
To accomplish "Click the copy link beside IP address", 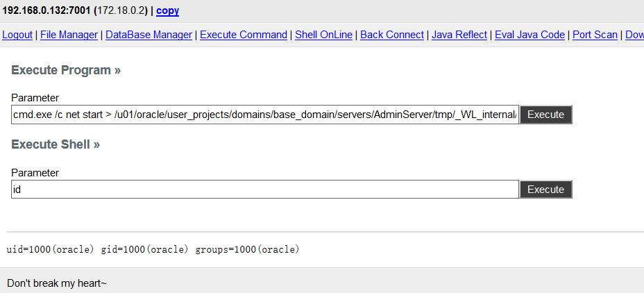I will [x=167, y=10].
